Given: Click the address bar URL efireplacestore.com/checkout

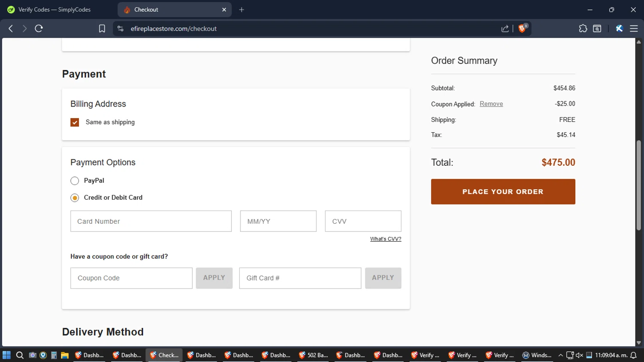Looking at the screenshot, I should pyautogui.click(x=173, y=29).
